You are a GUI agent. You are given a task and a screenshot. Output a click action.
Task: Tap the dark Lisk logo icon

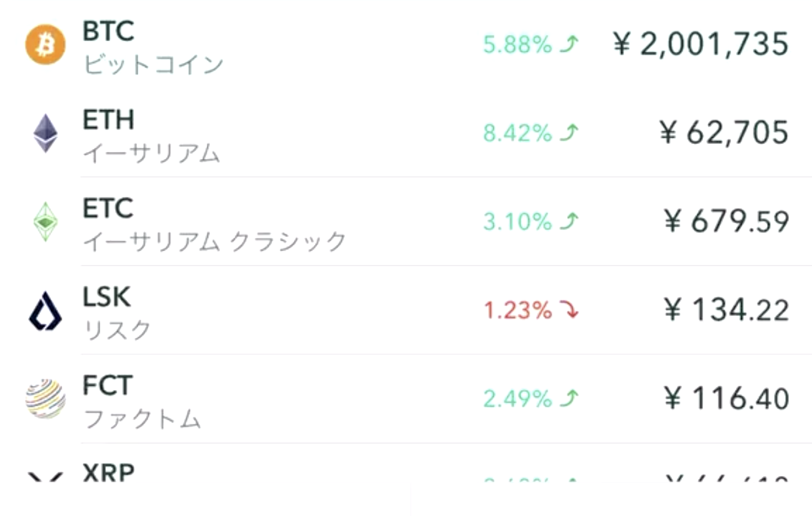45,310
